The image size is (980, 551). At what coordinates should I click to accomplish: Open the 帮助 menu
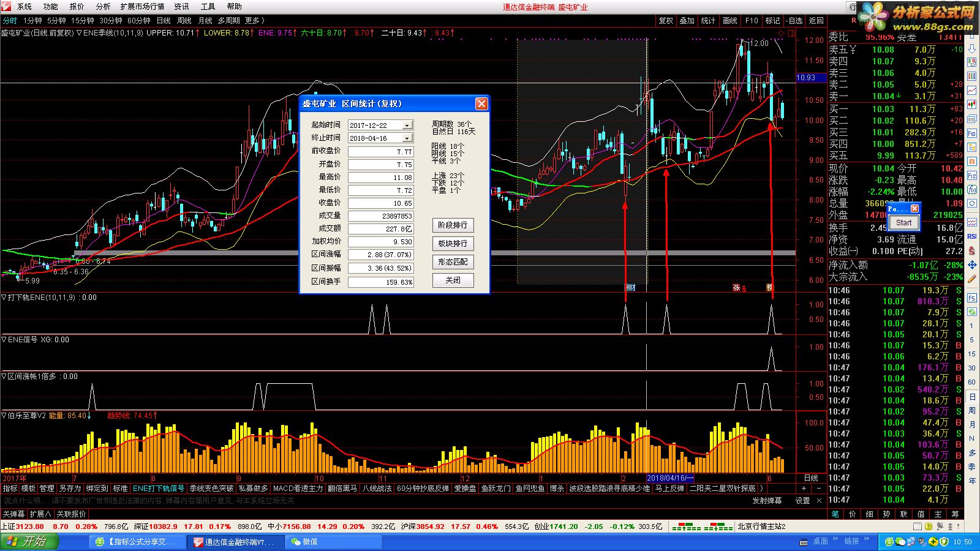(235, 7)
